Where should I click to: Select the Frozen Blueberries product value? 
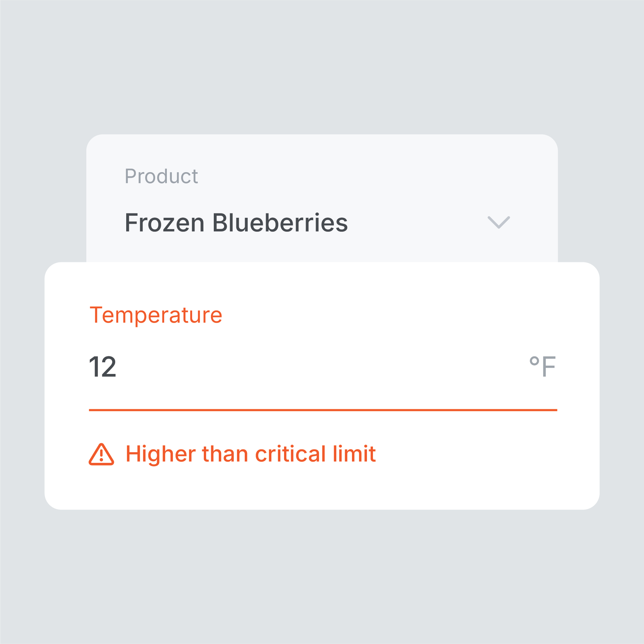(x=236, y=223)
